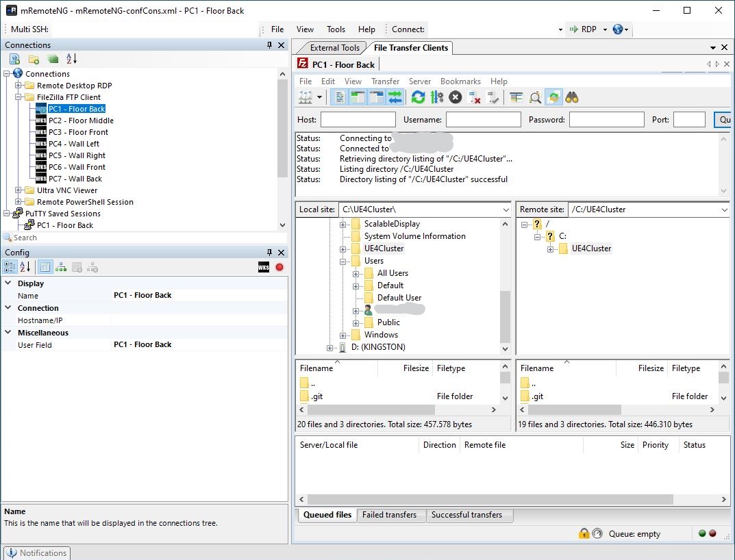Open mRemoteNG File menu

click(x=277, y=29)
